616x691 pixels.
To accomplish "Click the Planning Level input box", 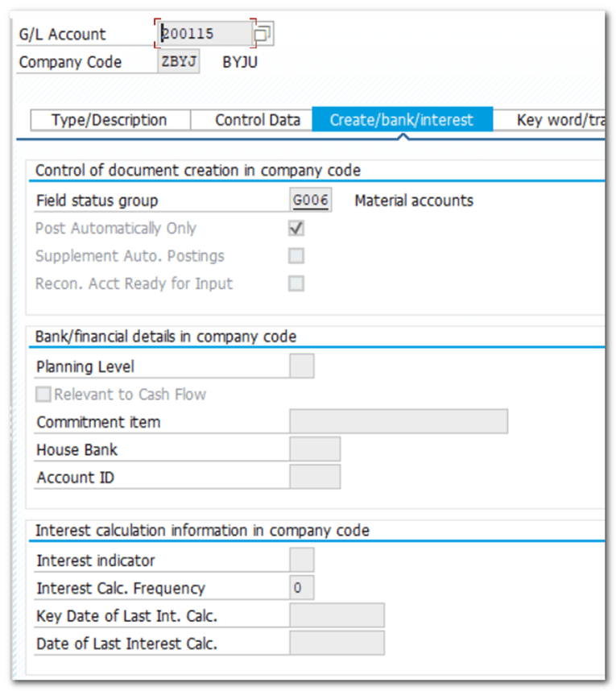I will [301, 366].
